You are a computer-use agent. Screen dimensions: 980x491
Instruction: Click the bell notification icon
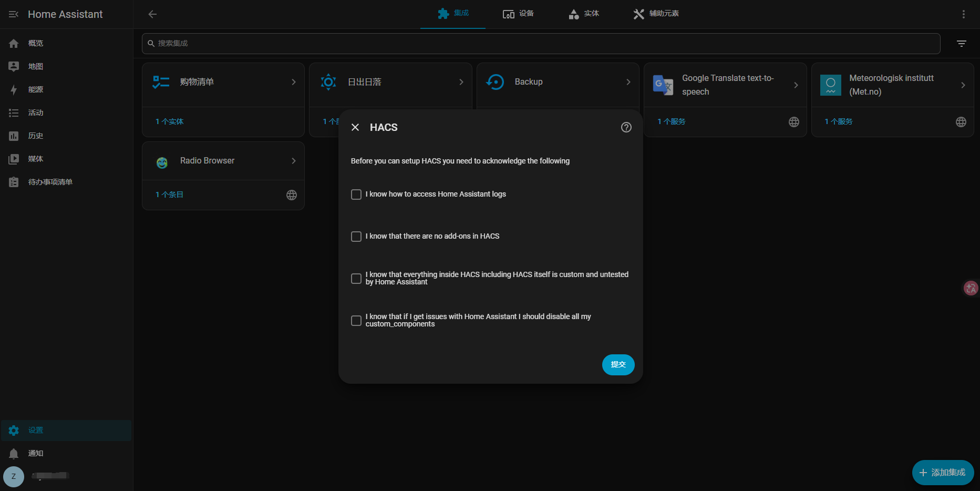[14, 453]
